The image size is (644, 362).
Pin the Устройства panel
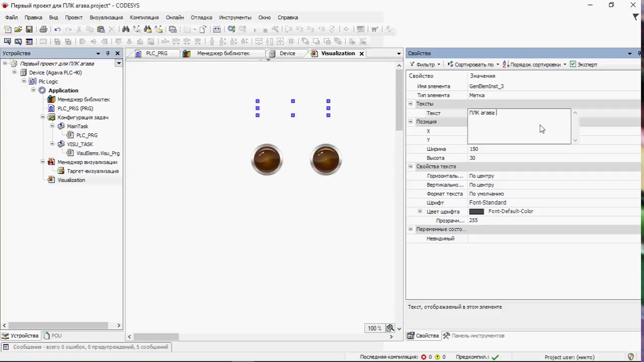108,53
